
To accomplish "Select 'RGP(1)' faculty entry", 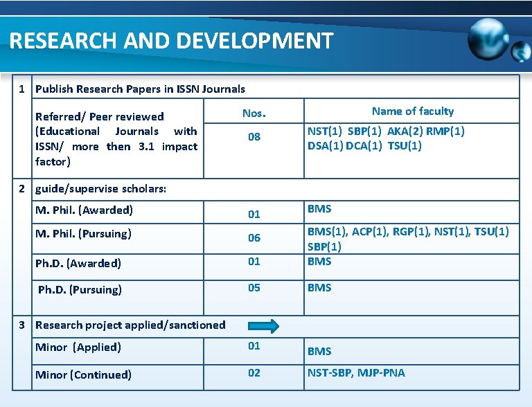I will [411, 232].
